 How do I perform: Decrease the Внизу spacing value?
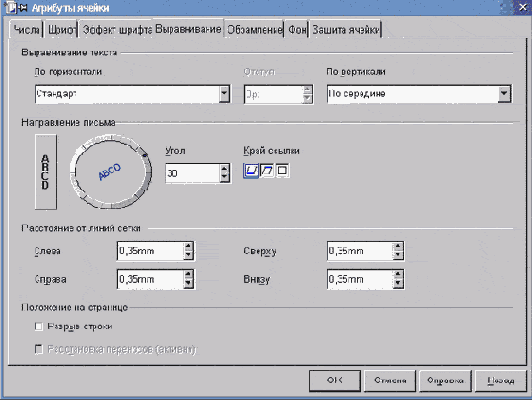coord(398,283)
